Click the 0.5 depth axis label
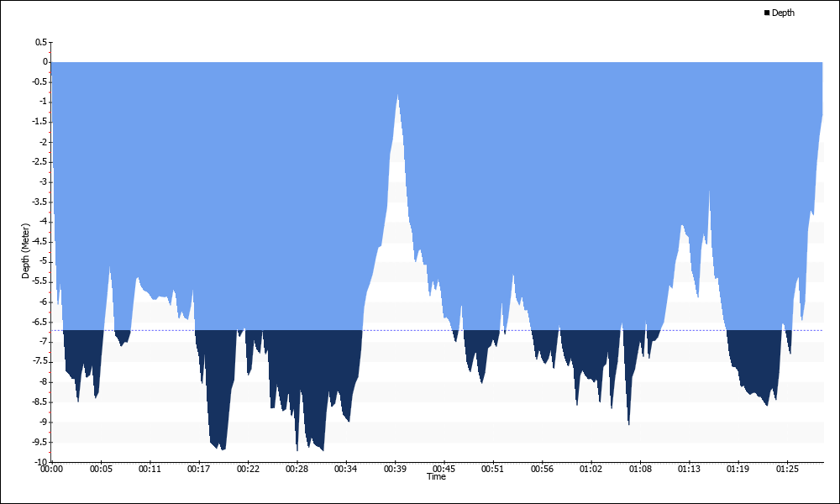840x504 pixels. pyautogui.click(x=40, y=42)
